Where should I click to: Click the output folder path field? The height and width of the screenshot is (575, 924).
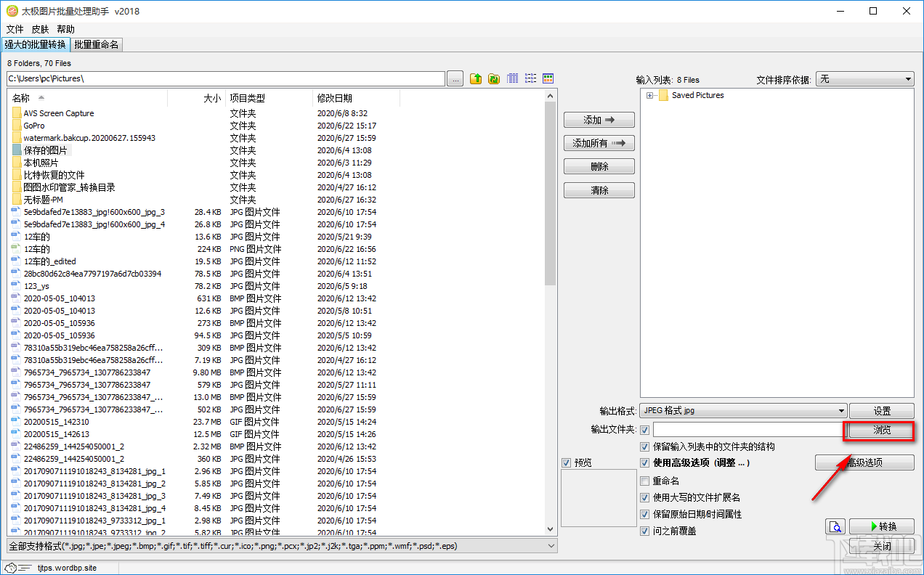pos(748,430)
